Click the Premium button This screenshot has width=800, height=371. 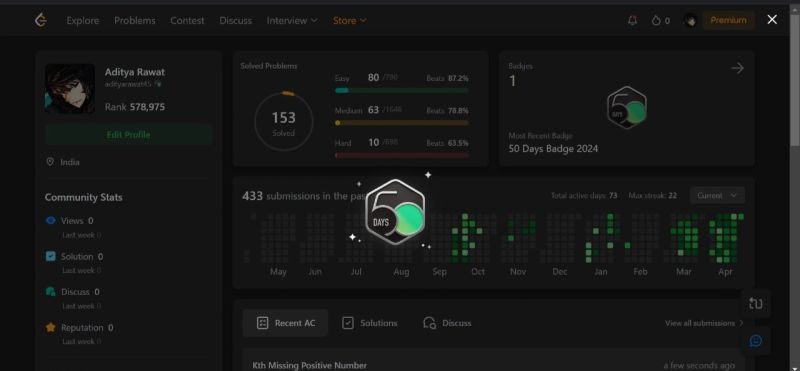(728, 20)
